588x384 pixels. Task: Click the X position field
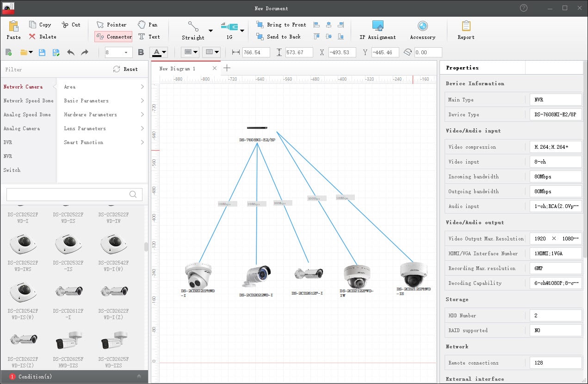(342, 52)
